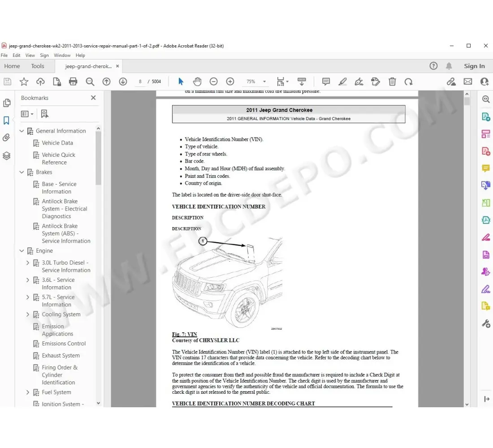Screen dimensions: 493x448
Task: Open the Page Thumbnails panel
Action: coord(7,103)
